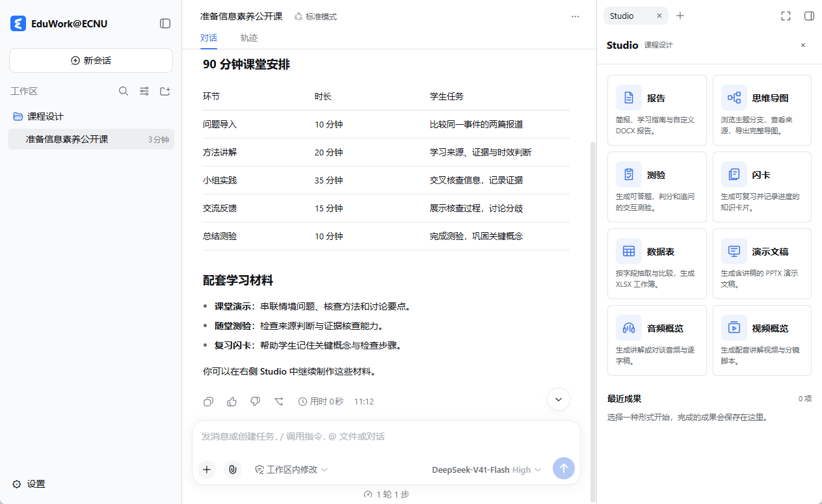
Task: Open the 演示文稿 presentation card
Action: click(762, 263)
